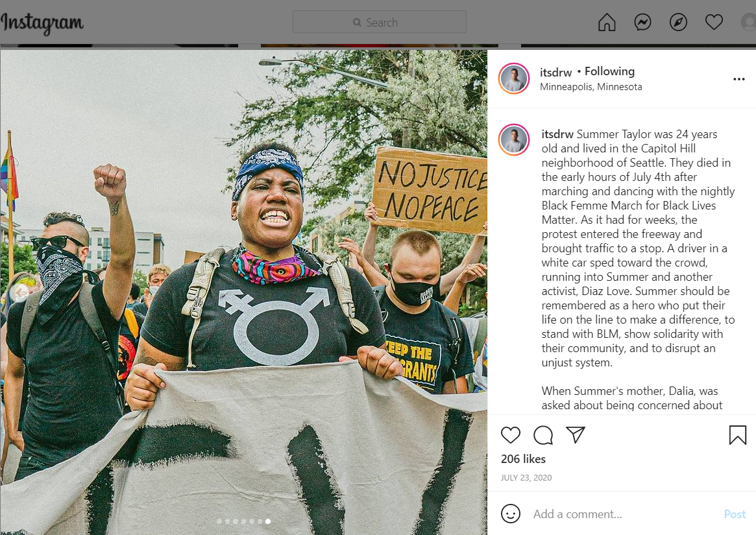Click the Instagram logo

point(42,23)
